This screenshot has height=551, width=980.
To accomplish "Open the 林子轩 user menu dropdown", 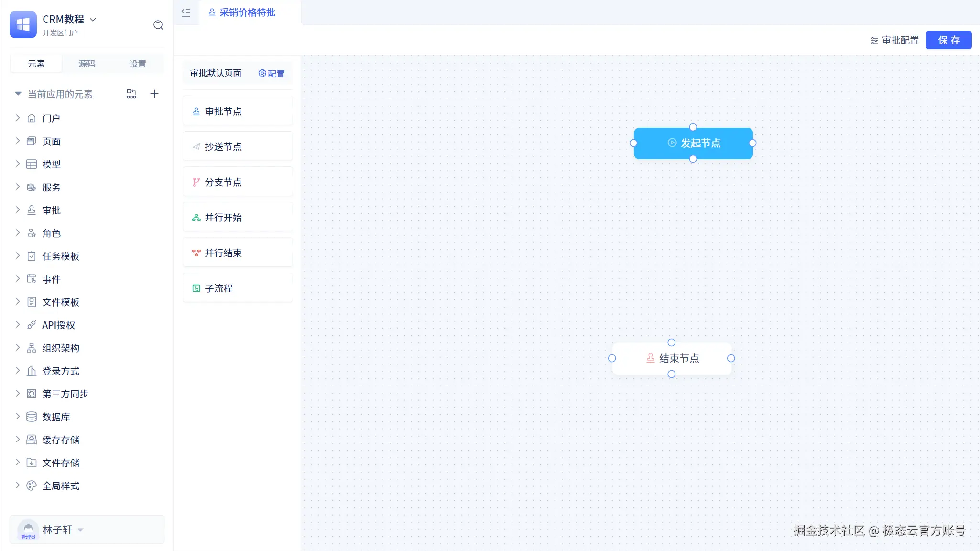I will click(x=81, y=529).
